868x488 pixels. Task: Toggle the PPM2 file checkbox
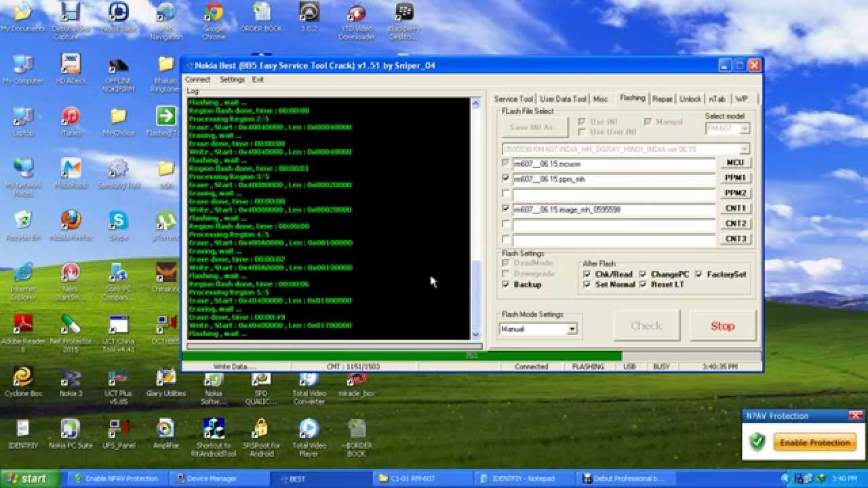[506, 194]
